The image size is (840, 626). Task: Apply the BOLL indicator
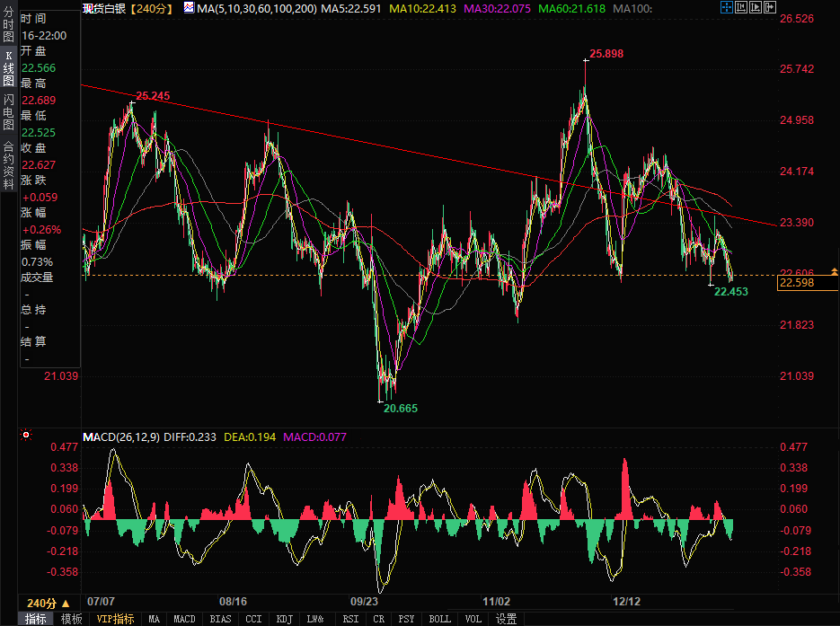point(439,619)
